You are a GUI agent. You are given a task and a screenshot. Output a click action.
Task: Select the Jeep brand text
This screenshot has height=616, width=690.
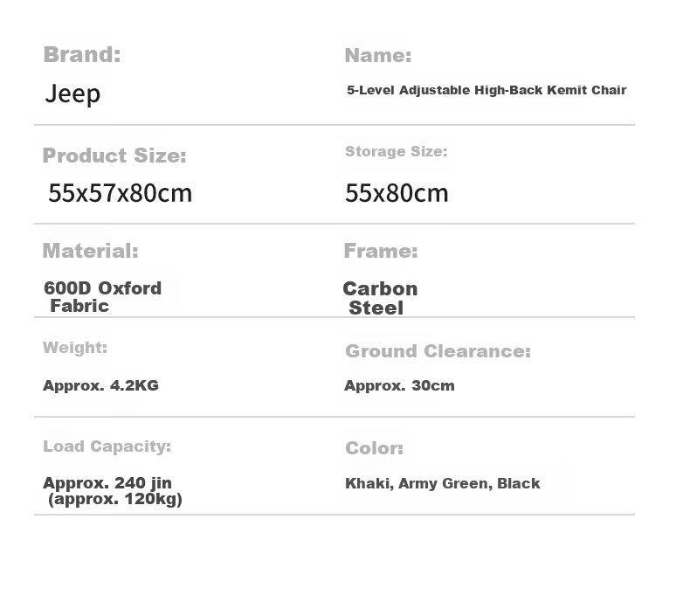tap(73, 94)
